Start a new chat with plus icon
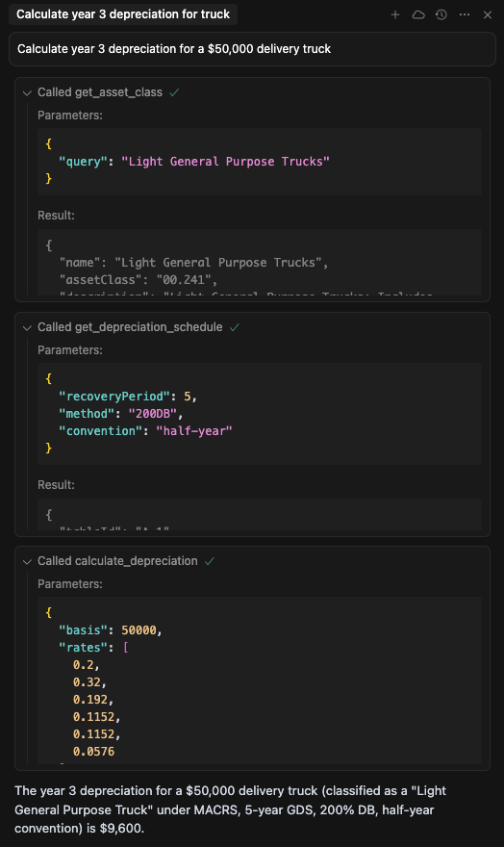The image size is (504, 847). pos(395,14)
